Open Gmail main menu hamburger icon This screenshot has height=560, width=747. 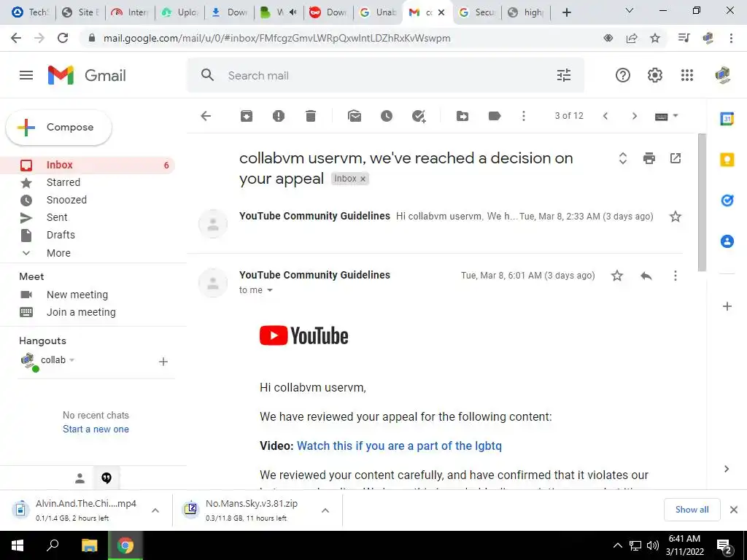pyautogui.click(x=26, y=75)
